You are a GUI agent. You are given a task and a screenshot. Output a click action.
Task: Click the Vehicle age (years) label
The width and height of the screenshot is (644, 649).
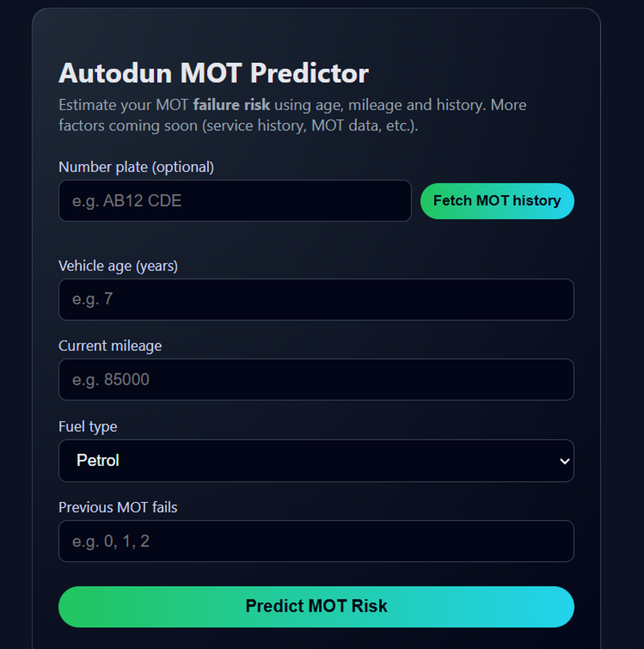(x=118, y=266)
